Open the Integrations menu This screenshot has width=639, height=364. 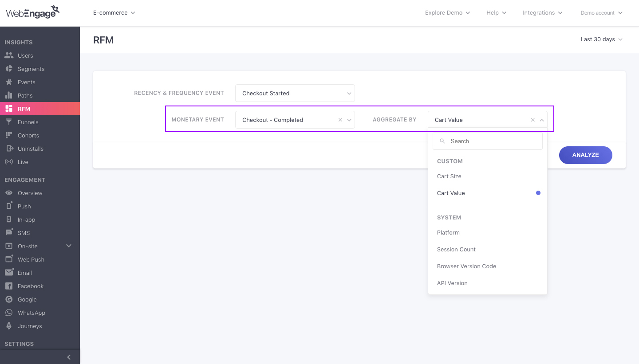pyautogui.click(x=542, y=13)
